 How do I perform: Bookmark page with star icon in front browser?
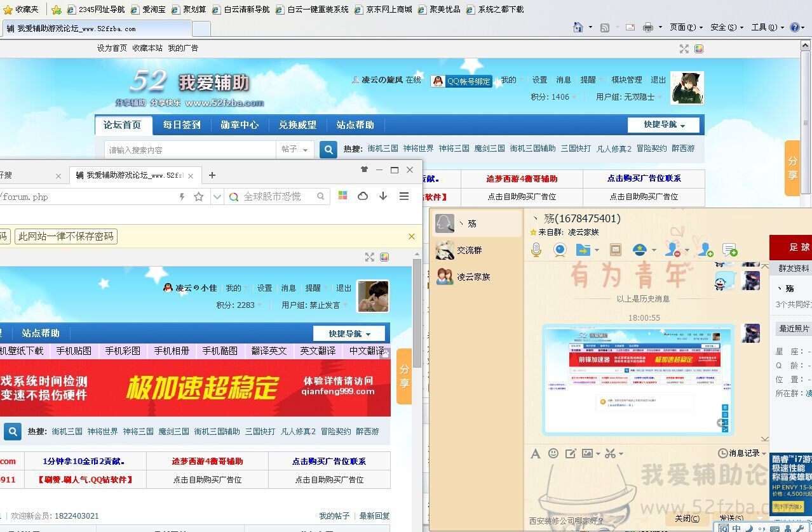199,197
